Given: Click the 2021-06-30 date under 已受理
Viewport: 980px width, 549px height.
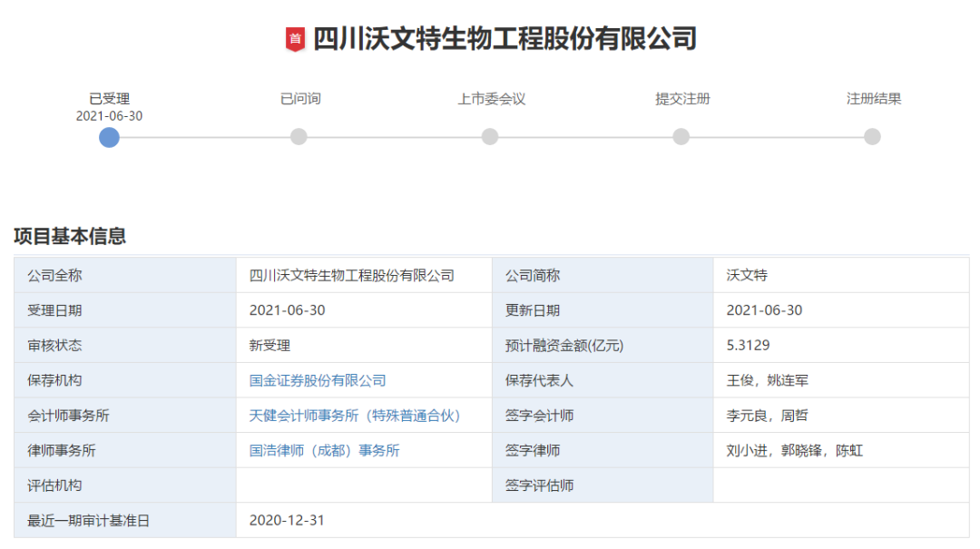Looking at the screenshot, I should [109, 116].
